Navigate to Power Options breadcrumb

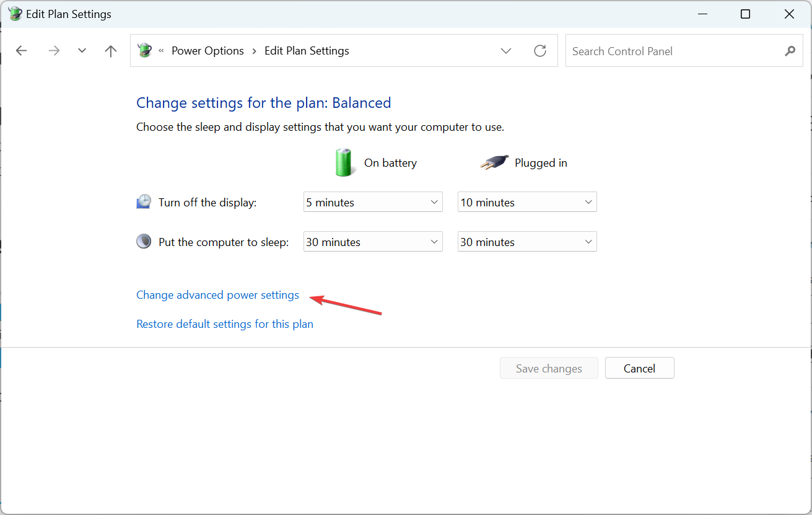(x=207, y=50)
